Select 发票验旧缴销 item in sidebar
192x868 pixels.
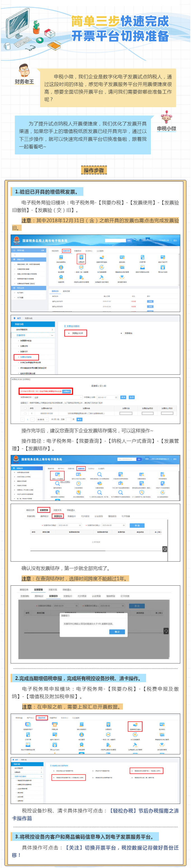(x=26, y=357)
